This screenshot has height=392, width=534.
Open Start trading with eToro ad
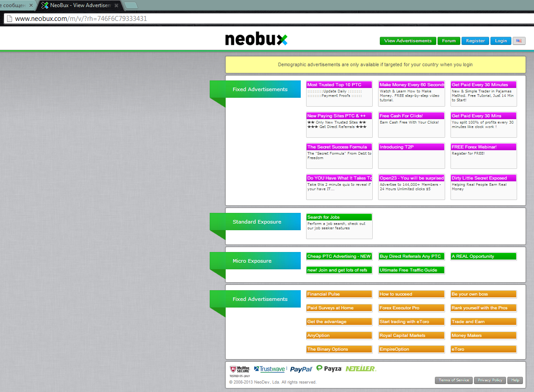411,322
